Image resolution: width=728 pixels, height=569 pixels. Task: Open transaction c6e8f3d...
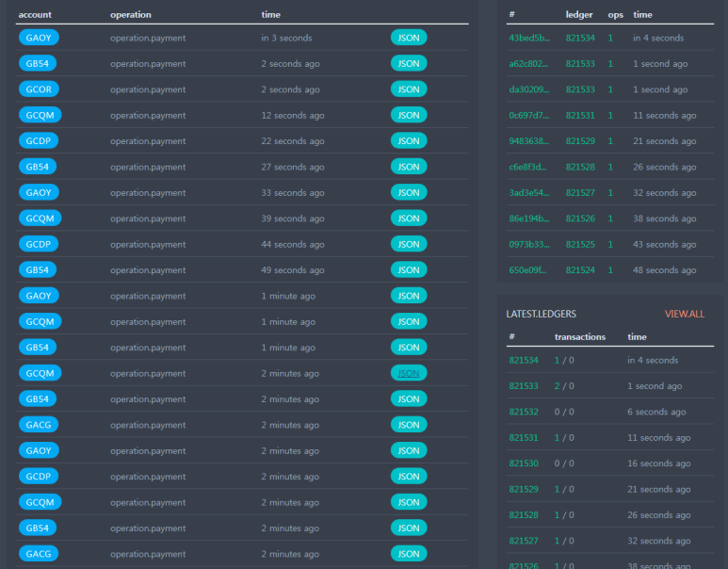pos(527,167)
